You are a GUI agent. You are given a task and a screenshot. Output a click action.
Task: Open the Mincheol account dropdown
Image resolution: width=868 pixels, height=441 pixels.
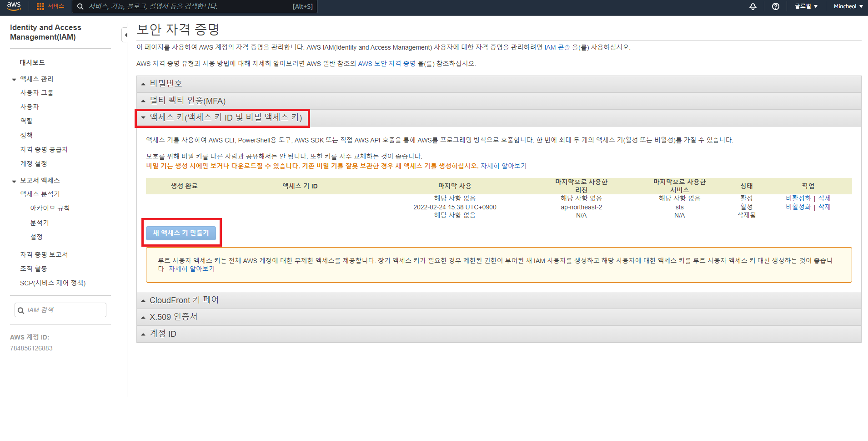point(848,6)
